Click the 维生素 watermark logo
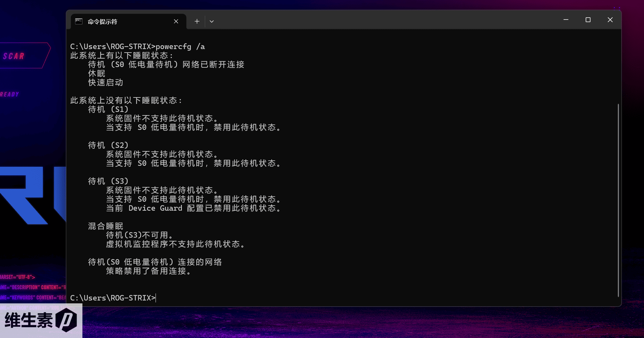The image size is (644, 338). pyautogui.click(x=41, y=320)
